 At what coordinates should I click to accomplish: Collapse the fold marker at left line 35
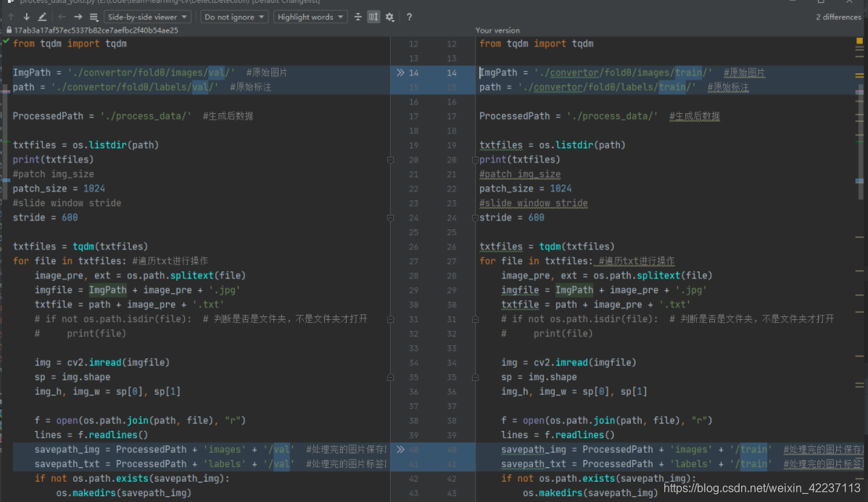click(390, 377)
